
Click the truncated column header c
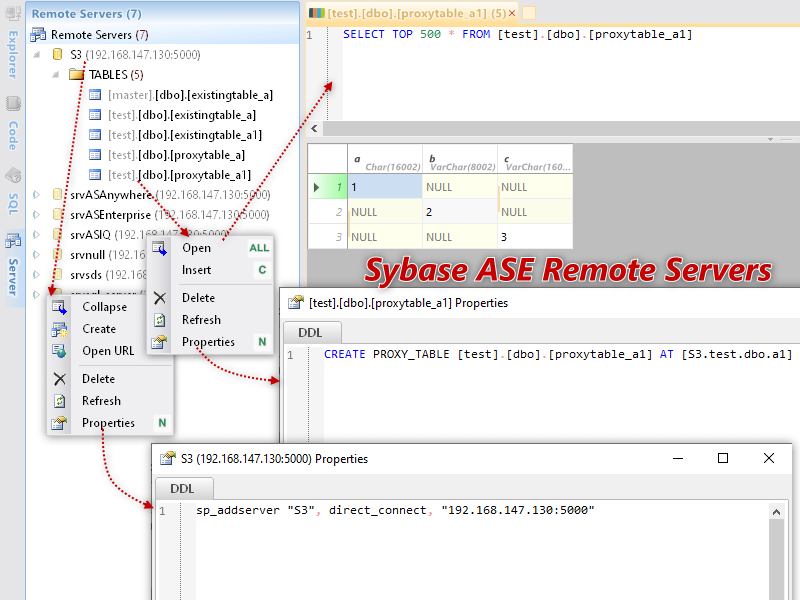click(x=535, y=160)
